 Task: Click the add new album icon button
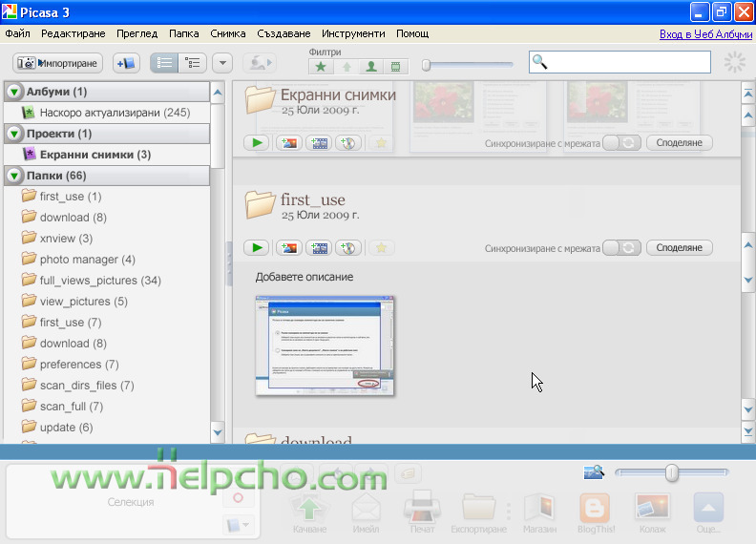click(126, 63)
